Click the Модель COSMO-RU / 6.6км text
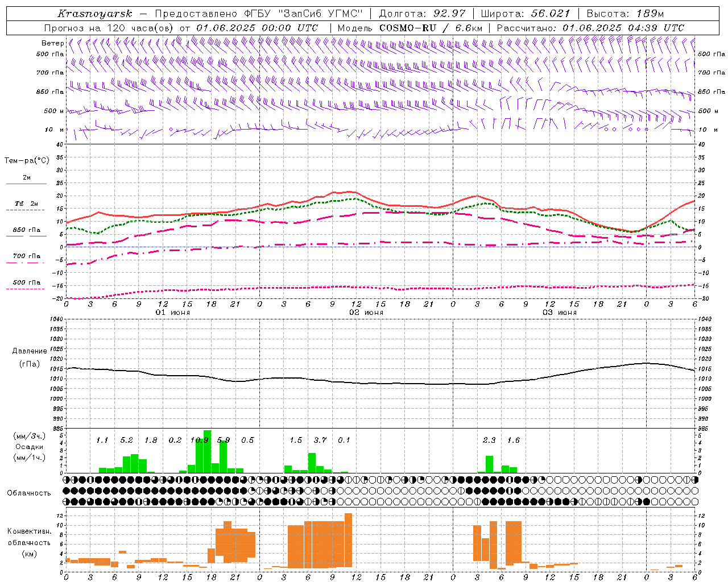Viewport: 728px width, 582px height. 410,28
